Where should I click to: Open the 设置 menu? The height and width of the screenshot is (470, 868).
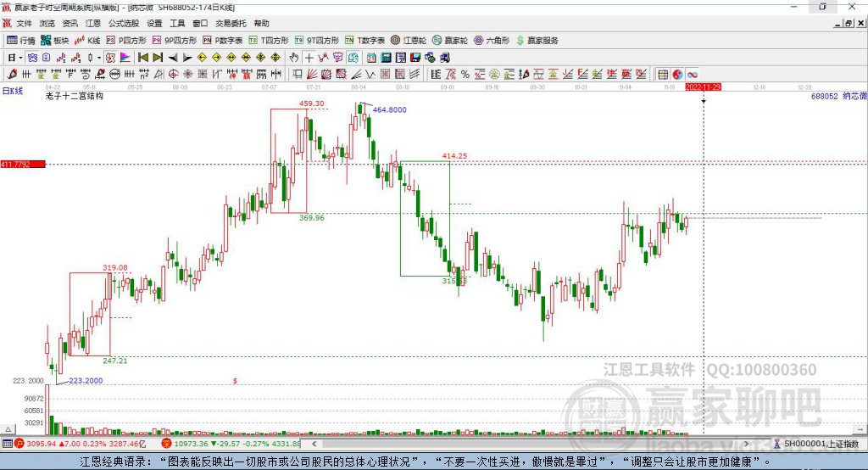154,23
